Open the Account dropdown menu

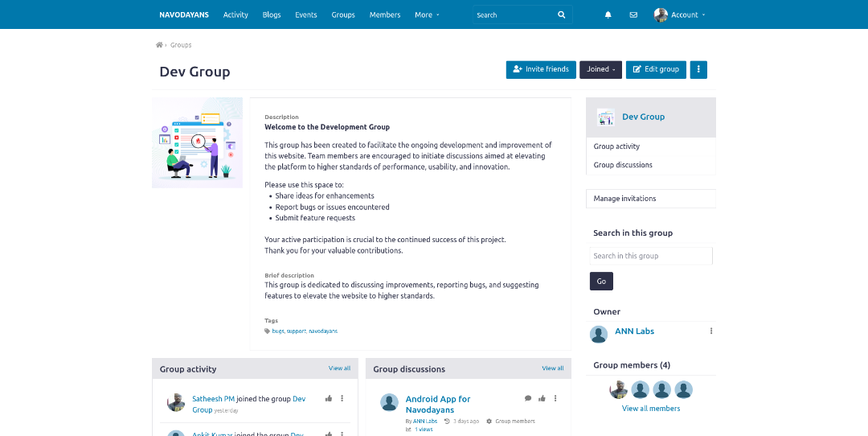(x=680, y=14)
